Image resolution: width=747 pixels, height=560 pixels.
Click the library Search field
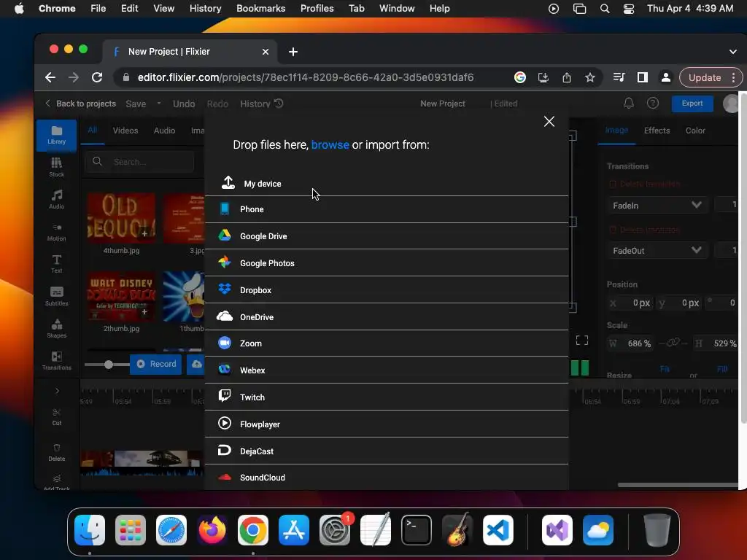pyautogui.click(x=139, y=162)
